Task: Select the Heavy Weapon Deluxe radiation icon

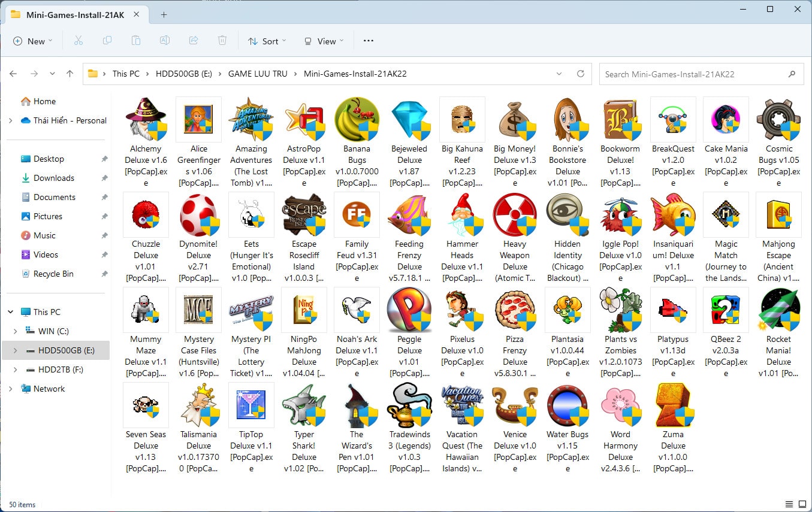Action: click(515, 214)
